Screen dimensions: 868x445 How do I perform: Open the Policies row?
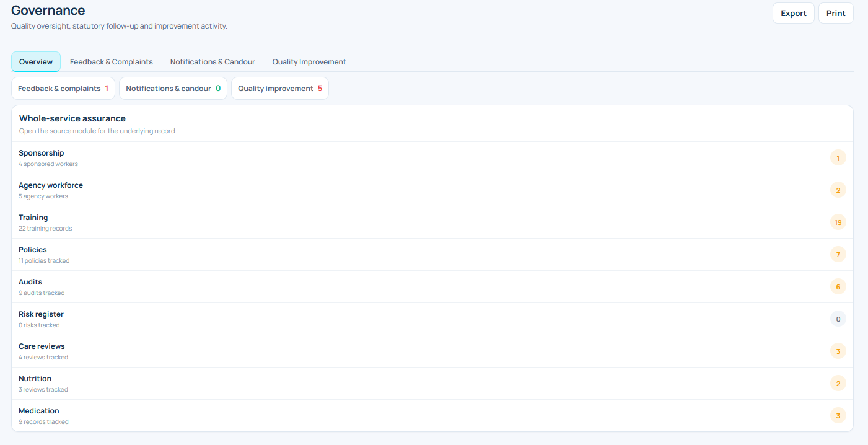click(x=432, y=255)
